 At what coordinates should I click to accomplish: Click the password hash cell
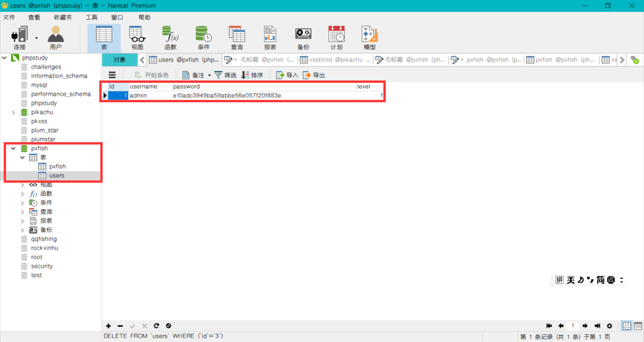[x=264, y=96]
